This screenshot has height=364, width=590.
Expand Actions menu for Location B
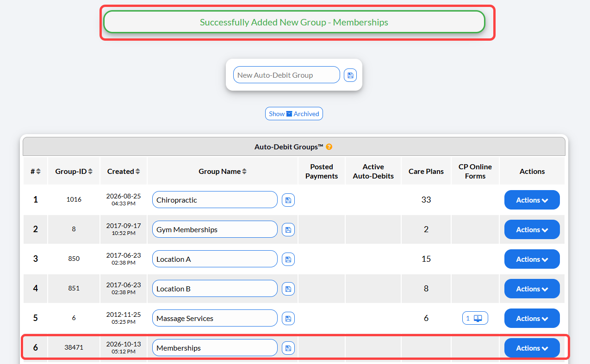532,289
